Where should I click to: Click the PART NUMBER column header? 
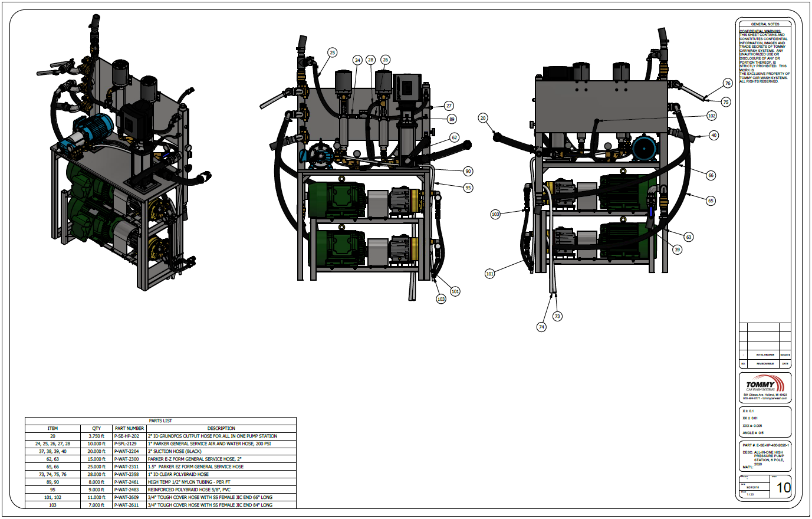[x=129, y=428]
